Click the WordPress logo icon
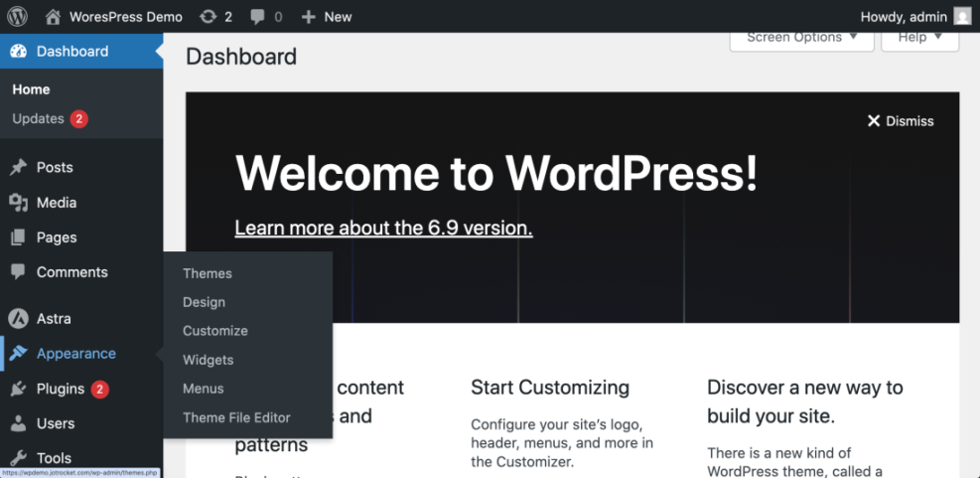 pyautogui.click(x=17, y=16)
